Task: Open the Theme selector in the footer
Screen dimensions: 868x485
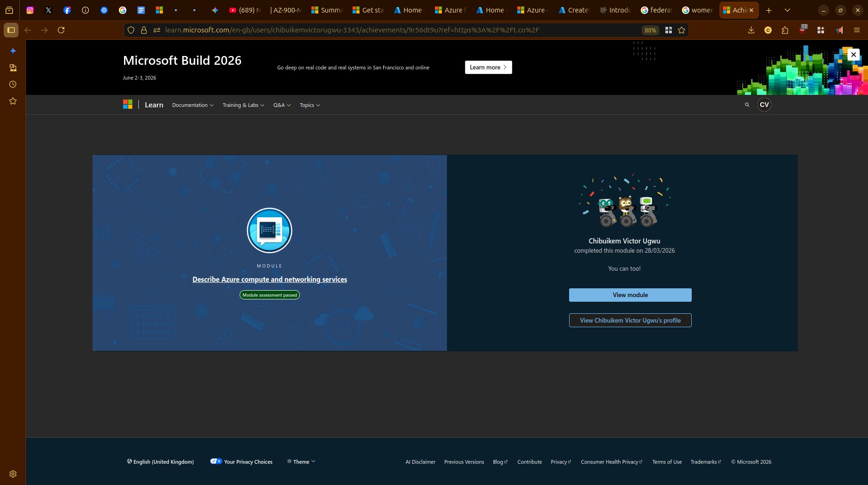Action: pos(301,462)
